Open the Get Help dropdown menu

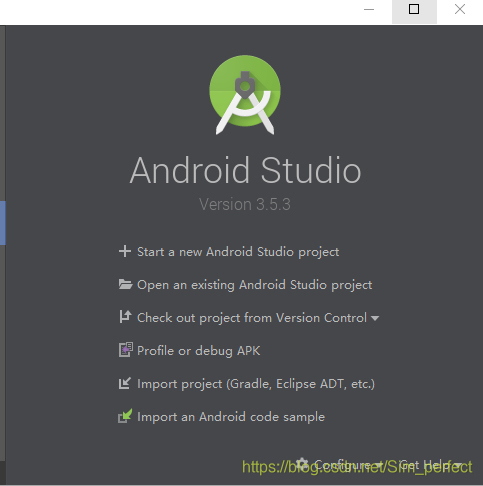(x=430, y=464)
